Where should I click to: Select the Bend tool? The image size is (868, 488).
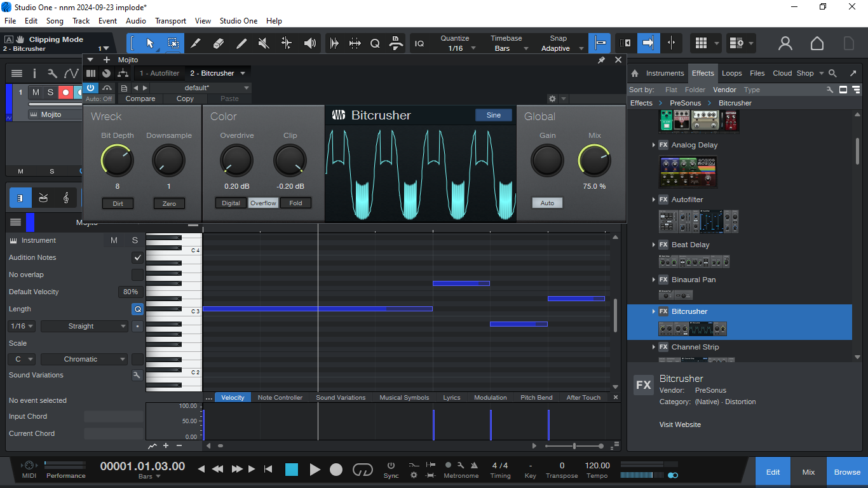tap(287, 43)
